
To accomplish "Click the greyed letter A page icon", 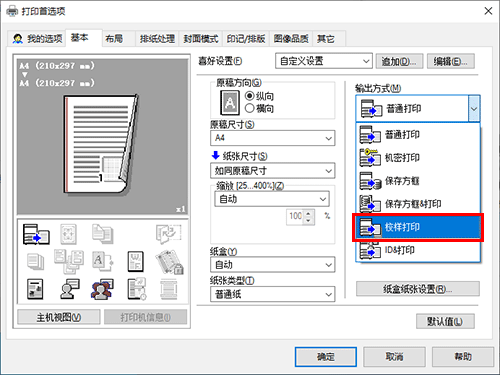I will (102, 261).
